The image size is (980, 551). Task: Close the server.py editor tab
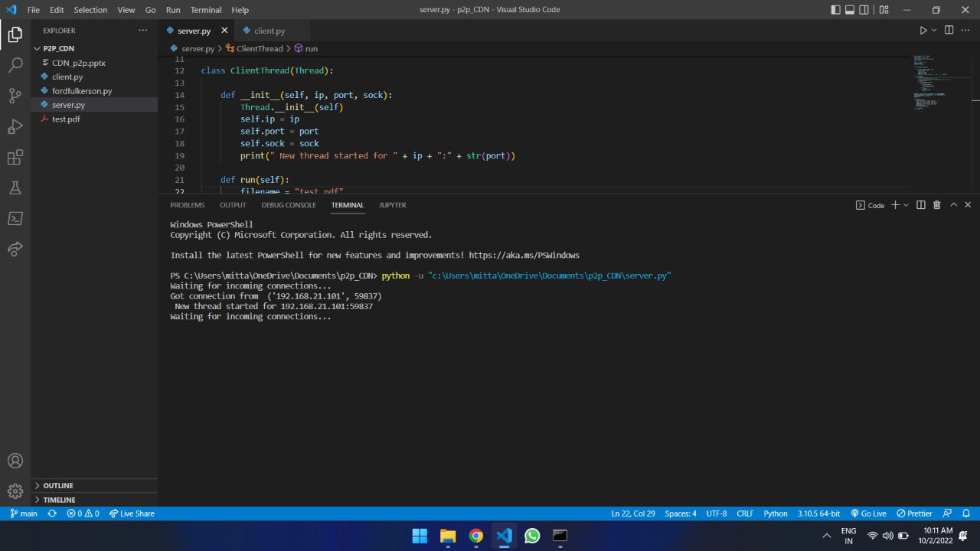tap(224, 31)
